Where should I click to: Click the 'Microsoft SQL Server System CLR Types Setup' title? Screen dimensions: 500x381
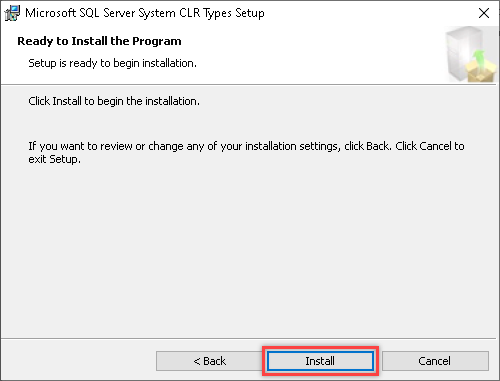click(x=145, y=13)
